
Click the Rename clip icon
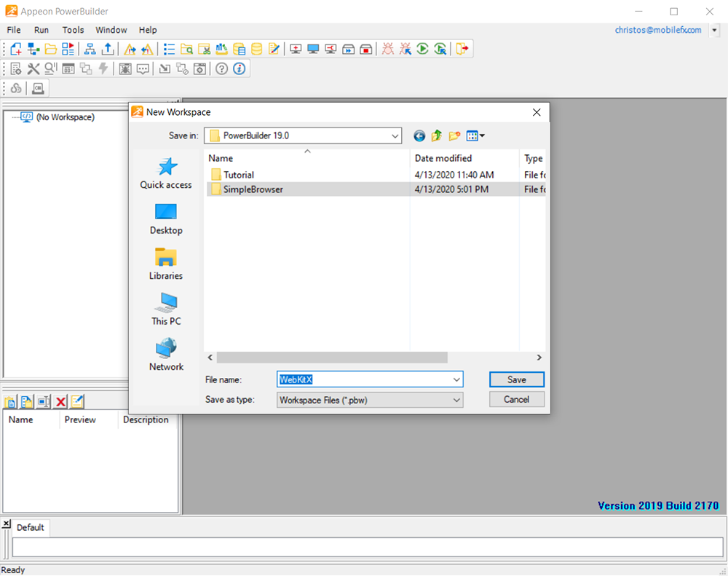44,402
